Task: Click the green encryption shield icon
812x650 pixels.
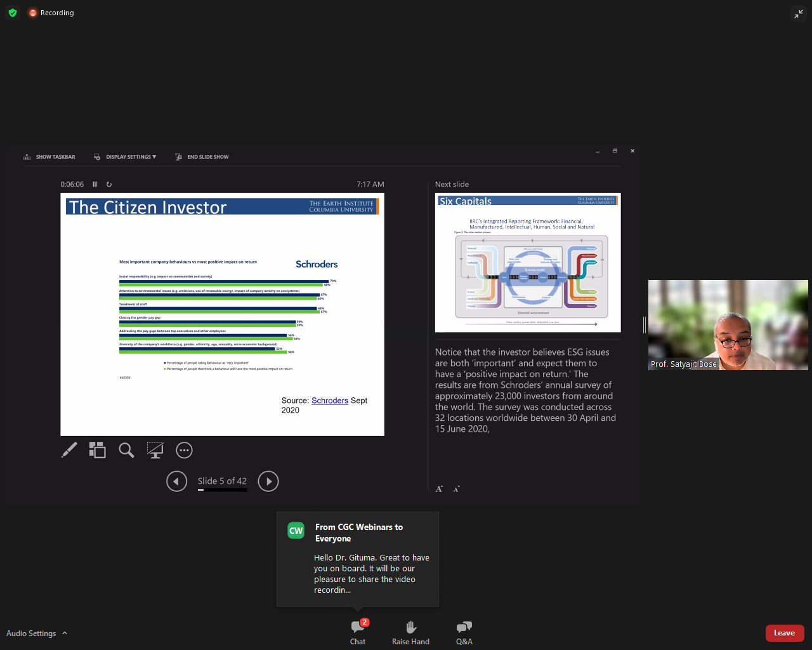Action: 13,13
